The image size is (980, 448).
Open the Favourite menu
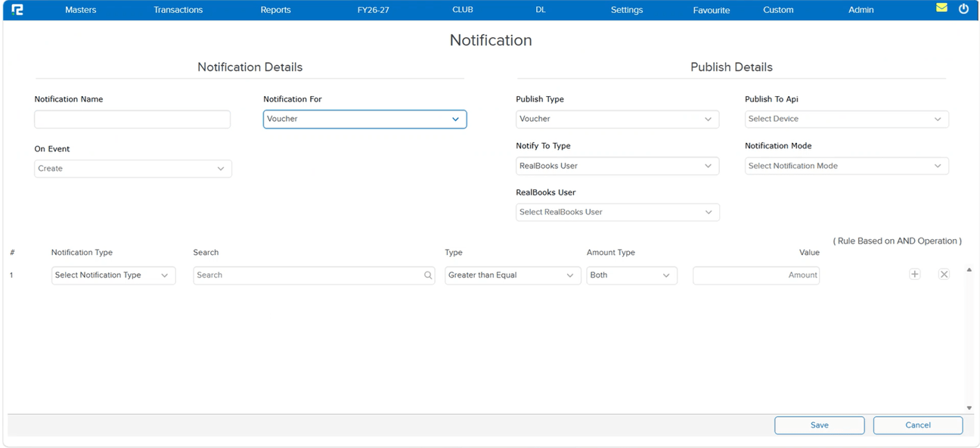coord(712,10)
